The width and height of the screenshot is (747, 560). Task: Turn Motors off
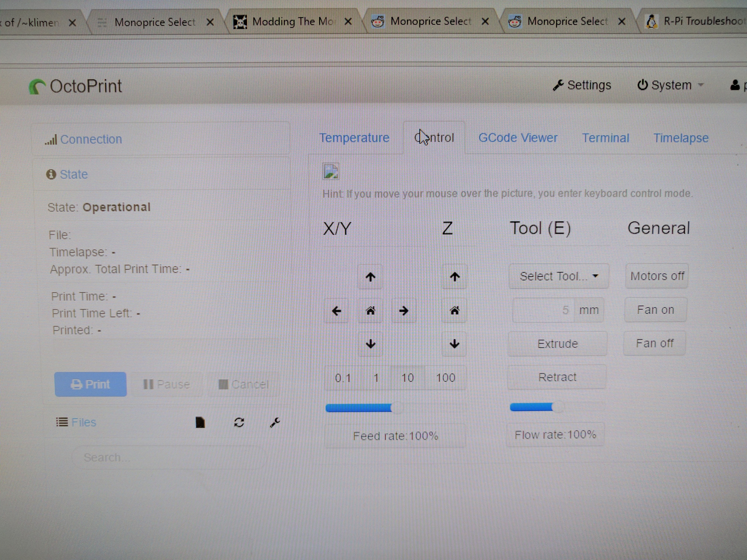coord(657,276)
